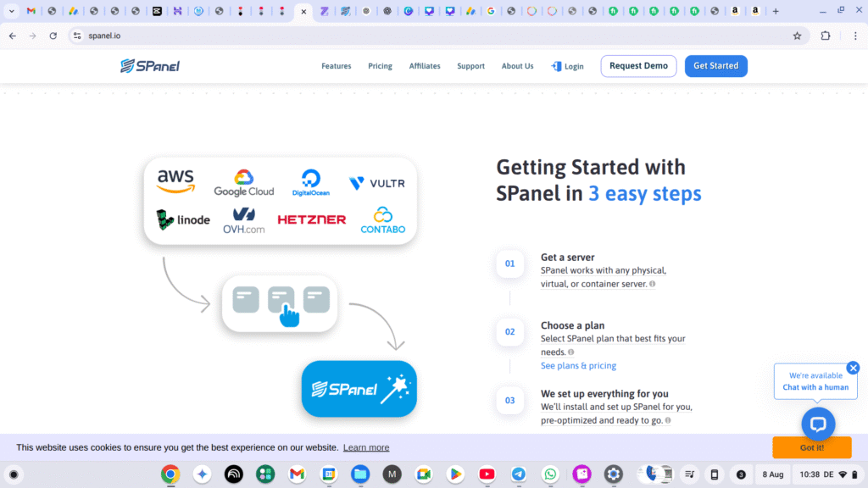Click the browser forward arrow
The image size is (868, 488).
click(x=33, y=36)
